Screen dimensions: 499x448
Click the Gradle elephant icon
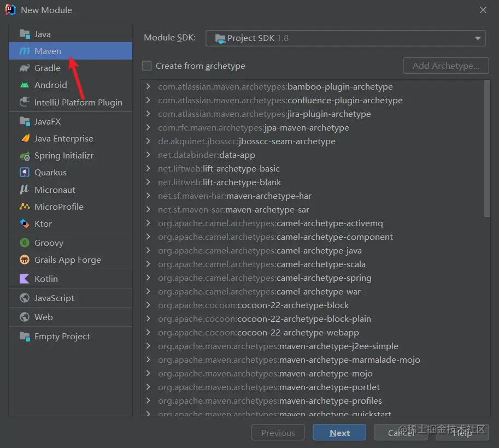click(25, 68)
